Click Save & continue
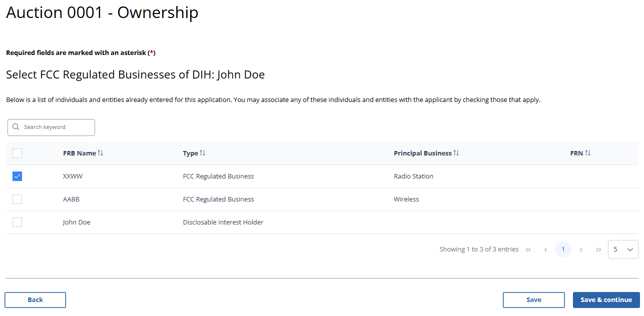644x316 pixels. (606, 300)
